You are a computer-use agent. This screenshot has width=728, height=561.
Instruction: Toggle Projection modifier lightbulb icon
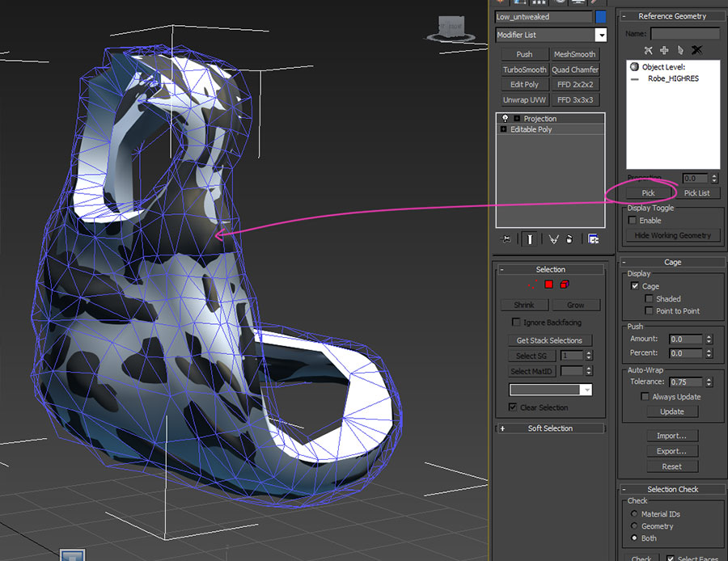coord(505,119)
